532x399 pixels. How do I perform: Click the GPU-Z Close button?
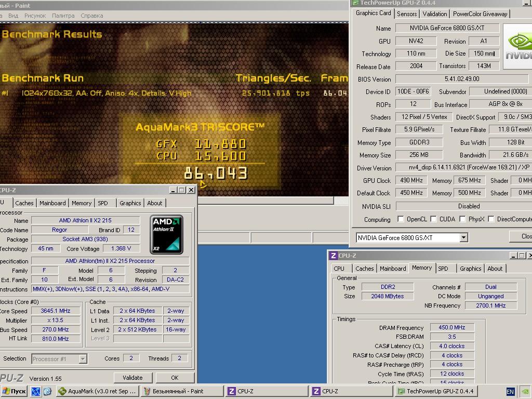tap(521, 236)
